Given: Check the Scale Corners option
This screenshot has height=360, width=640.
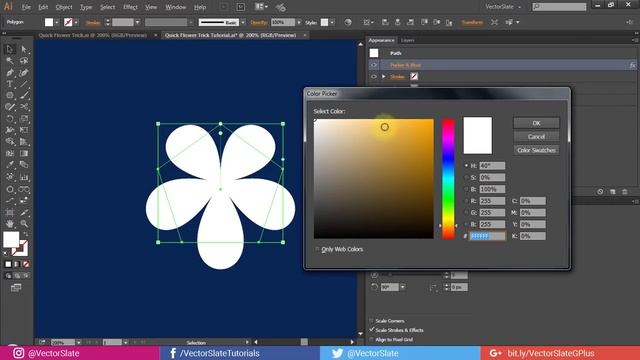Looking at the screenshot, I should [371, 320].
